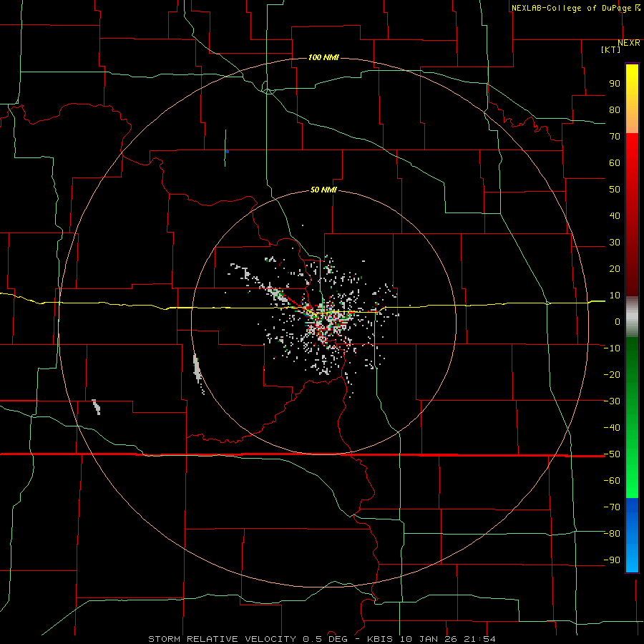Click the -30 scale value
Image resolution: width=644 pixels, height=644 pixels.
[612, 401]
